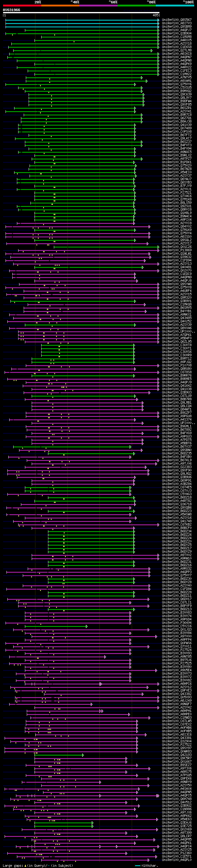This screenshot has height=868, width=197.
Task: Select the UniRef100_A7QP61 label
Action: (177, 335)
